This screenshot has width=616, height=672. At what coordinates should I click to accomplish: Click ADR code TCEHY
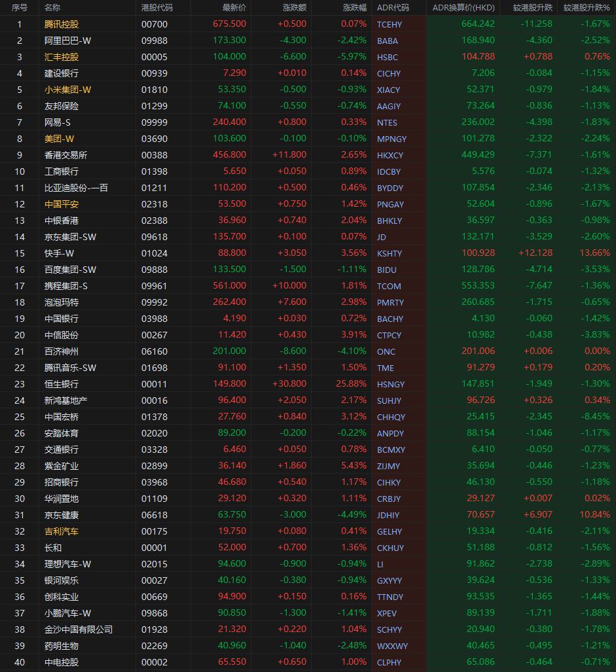pyautogui.click(x=390, y=24)
